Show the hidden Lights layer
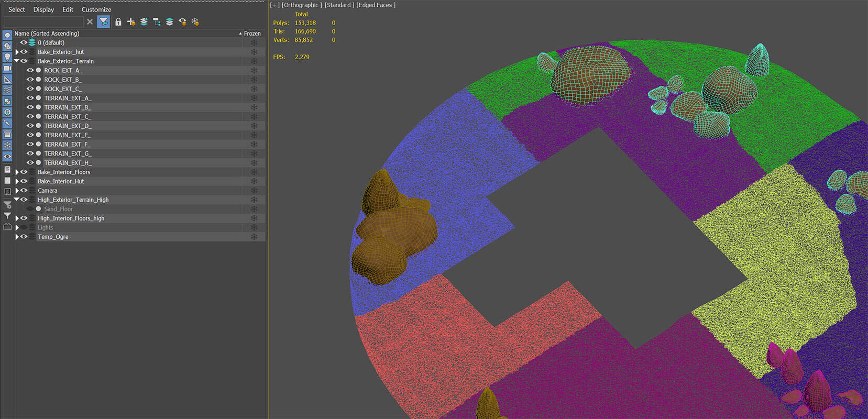This screenshot has width=868, height=419. (24, 227)
